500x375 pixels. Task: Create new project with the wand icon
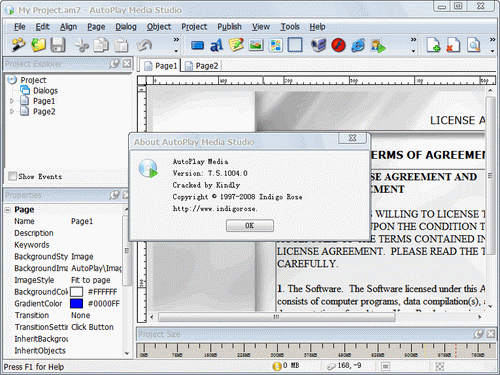tap(18, 45)
